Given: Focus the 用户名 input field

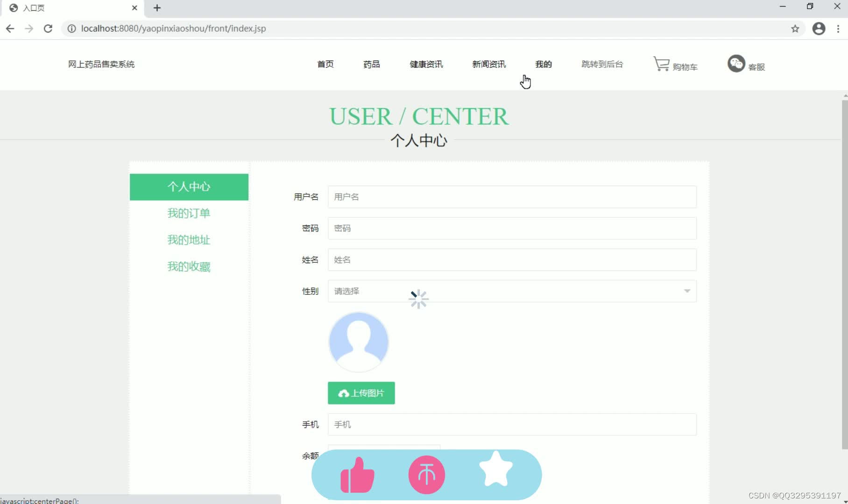Looking at the screenshot, I should 512,197.
